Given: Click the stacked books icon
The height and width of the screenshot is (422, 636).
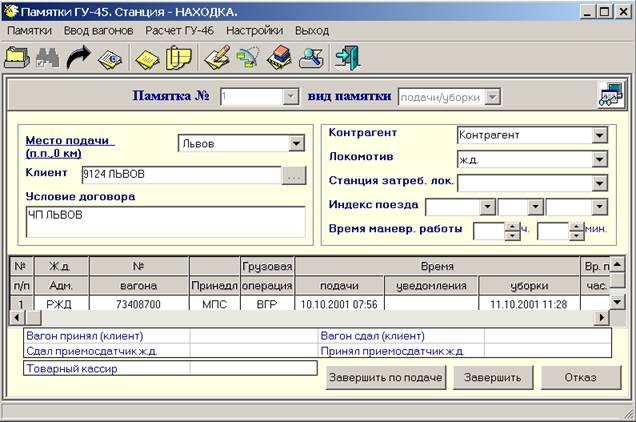Looking at the screenshot, I should 280,58.
